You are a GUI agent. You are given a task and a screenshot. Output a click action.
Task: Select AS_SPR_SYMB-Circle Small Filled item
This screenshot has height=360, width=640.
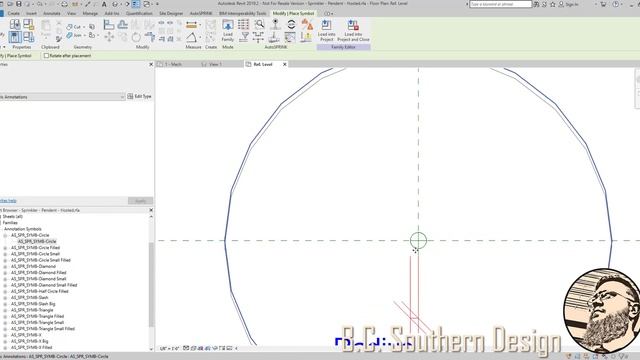(40, 260)
